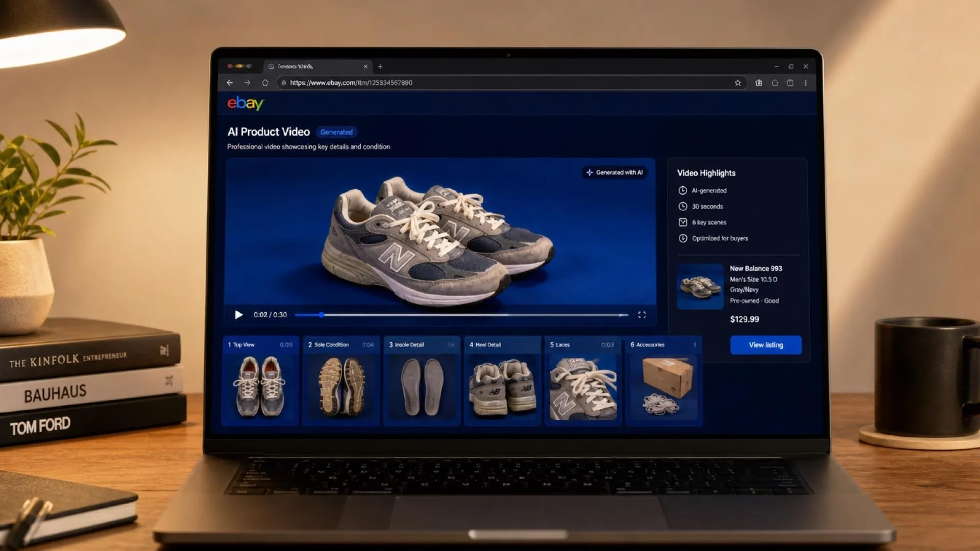
Task: Close the current browser tab
Action: point(365,66)
